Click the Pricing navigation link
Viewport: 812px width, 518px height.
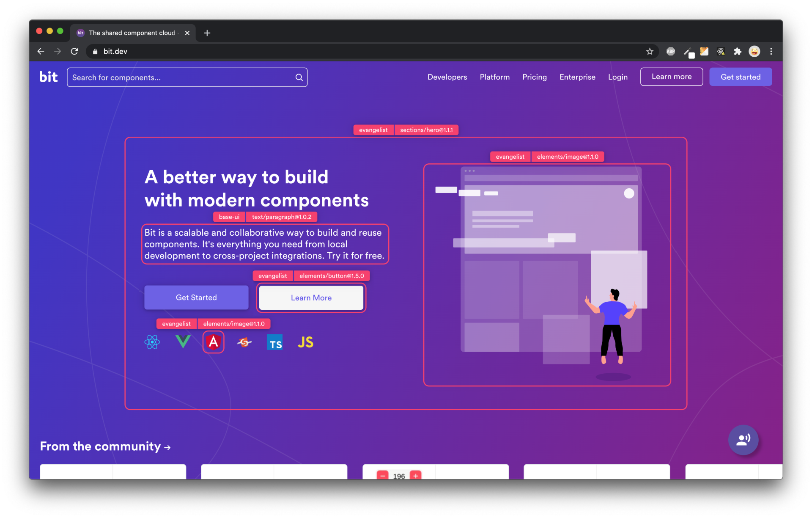534,77
